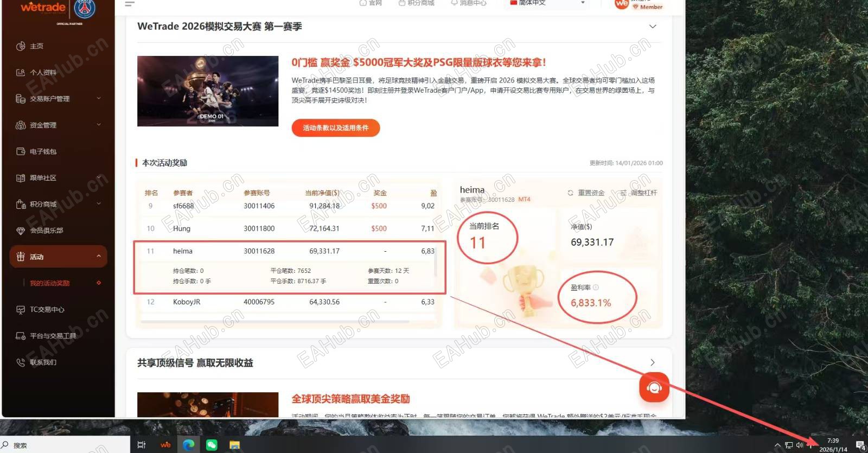Click the 个人资料 profile icon
The height and width of the screenshot is (453, 868).
[x=21, y=73]
